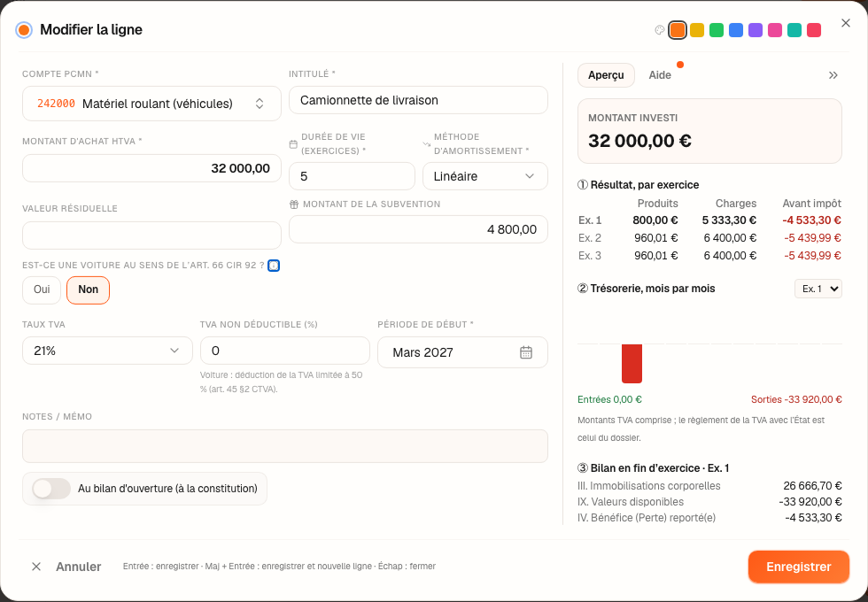Click the Durée de vie field
868x602 pixels.
[353, 176]
